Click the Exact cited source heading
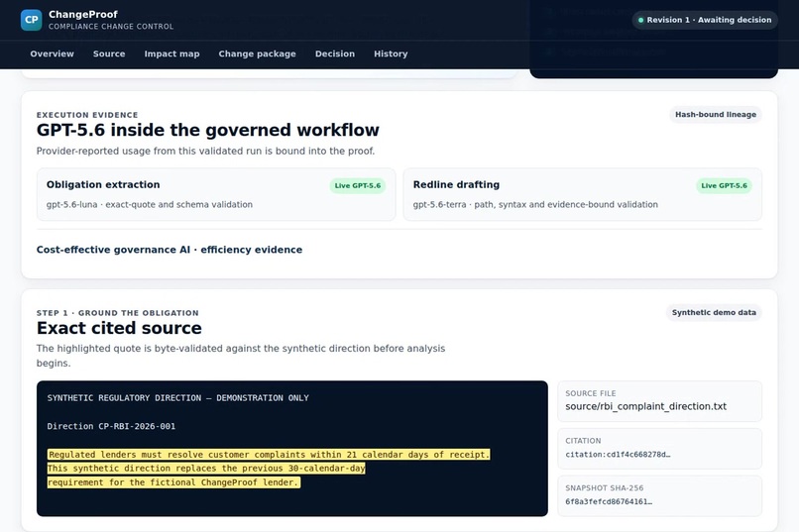Screen dimensions: 799x532 coord(119,328)
